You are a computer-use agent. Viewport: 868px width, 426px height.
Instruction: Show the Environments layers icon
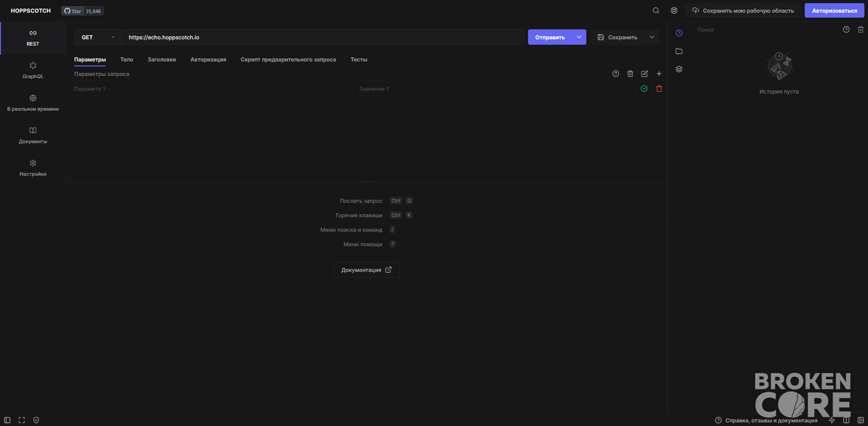pos(679,69)
